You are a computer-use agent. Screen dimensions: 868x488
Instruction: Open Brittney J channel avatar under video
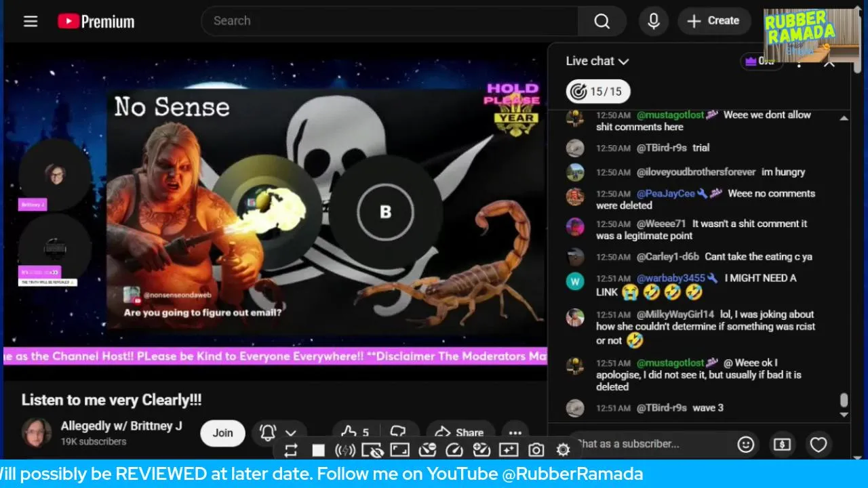[x=37, y=432]
